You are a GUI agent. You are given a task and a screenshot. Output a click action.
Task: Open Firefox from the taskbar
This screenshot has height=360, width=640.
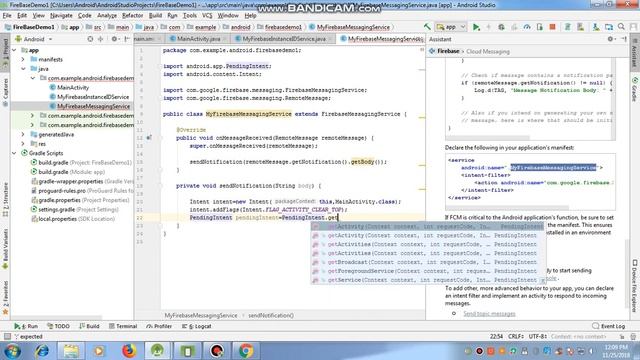(x=129, y=351)
